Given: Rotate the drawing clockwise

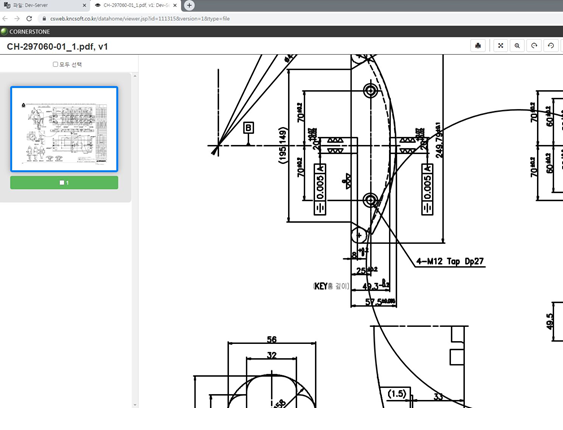Looking at the screenshot, I should 534,46.
